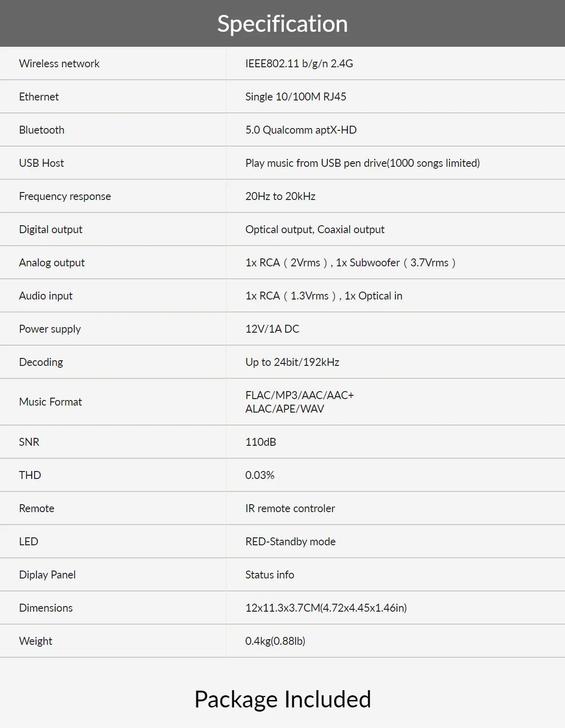565x728 pixels.
Task: Click the USB Host label
Action: pyautogui.click(x=42, y=163)
